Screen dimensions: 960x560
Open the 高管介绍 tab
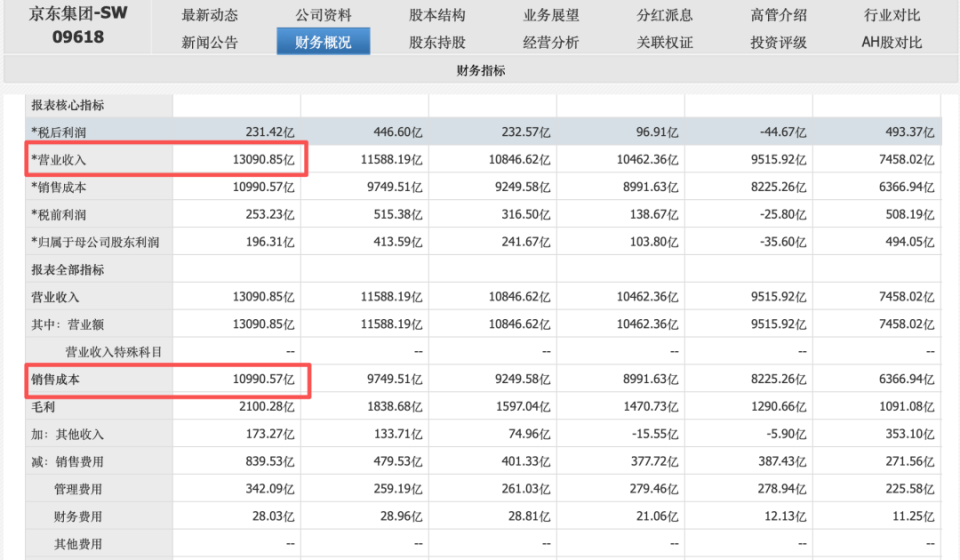coord(778,15)
